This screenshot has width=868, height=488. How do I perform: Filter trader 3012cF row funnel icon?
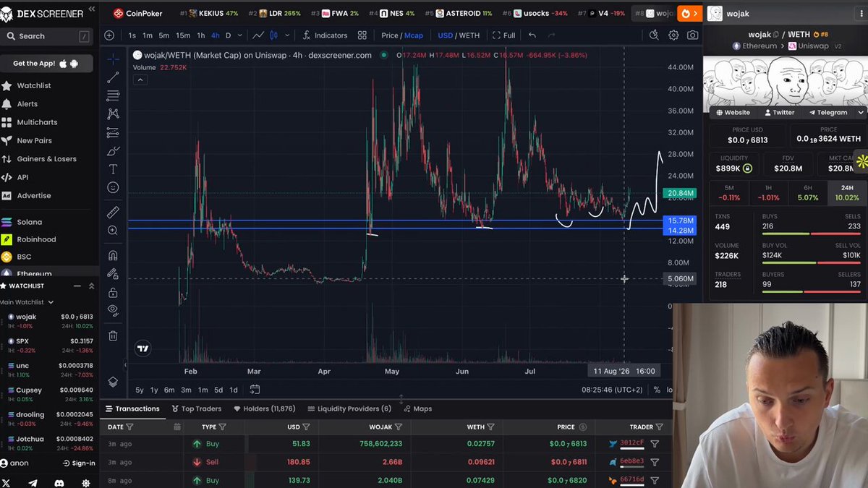(x=655, y=444)
